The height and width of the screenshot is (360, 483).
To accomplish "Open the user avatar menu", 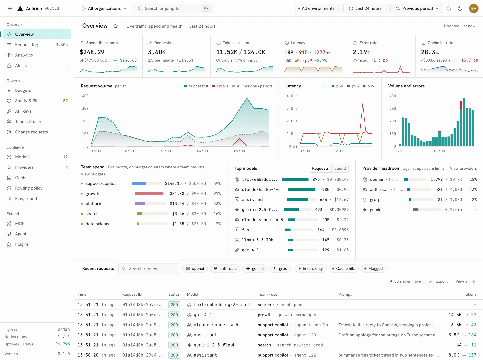I will 473,8.
